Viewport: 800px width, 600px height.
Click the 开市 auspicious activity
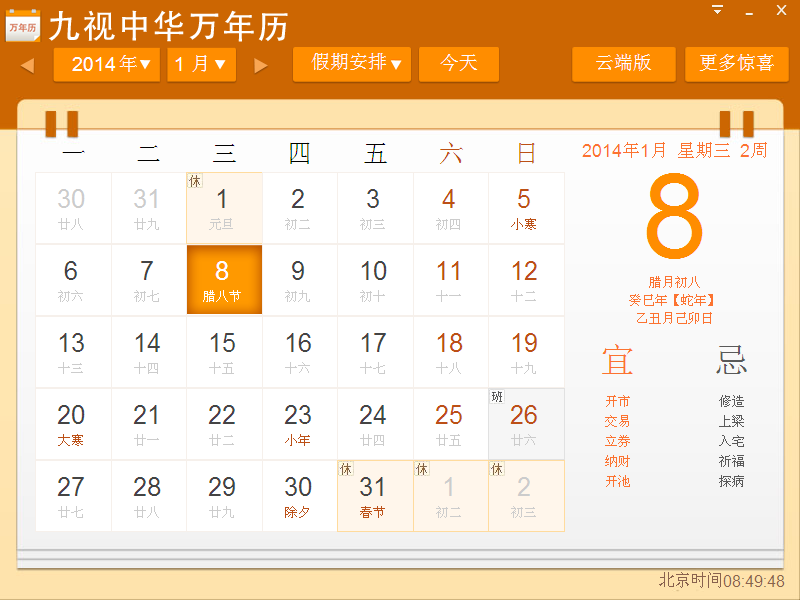coord(617,401)
